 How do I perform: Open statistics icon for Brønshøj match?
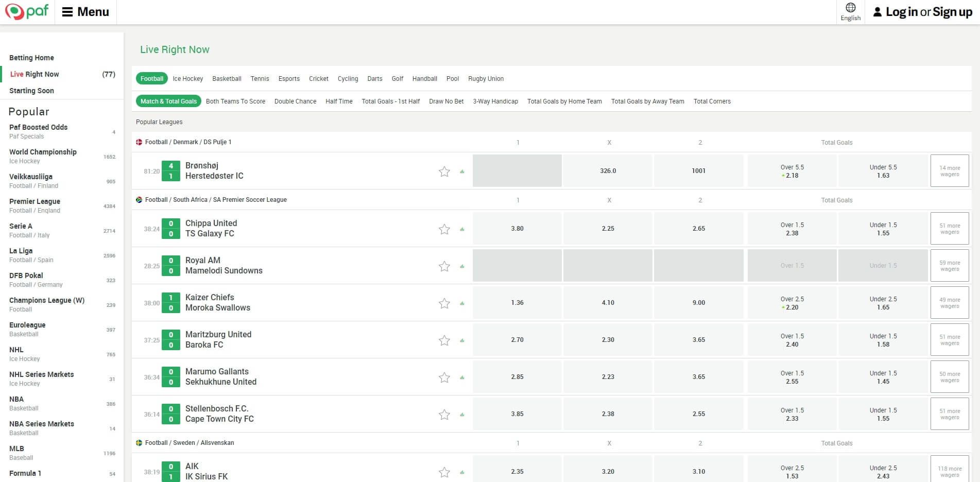point(462,171)
